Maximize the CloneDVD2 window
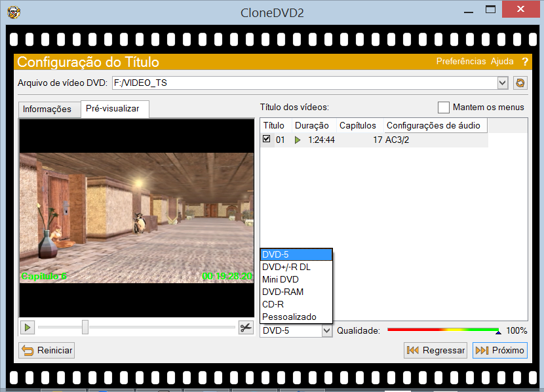 [490, 10]
